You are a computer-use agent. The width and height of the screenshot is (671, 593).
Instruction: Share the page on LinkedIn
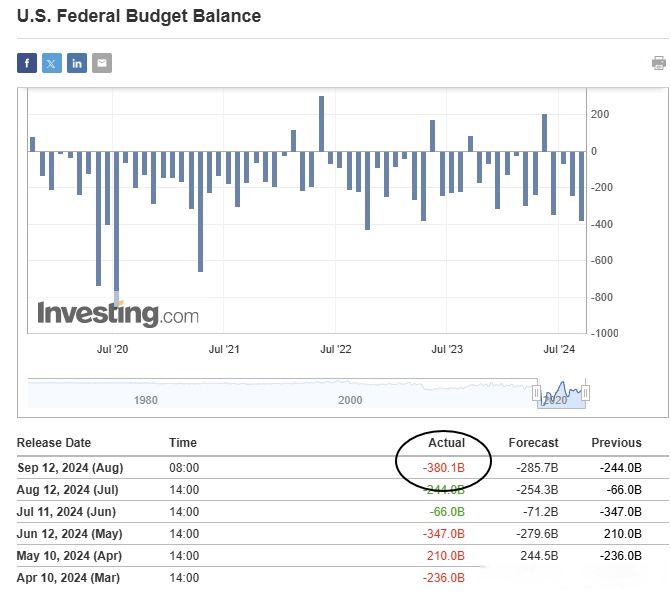77,63
